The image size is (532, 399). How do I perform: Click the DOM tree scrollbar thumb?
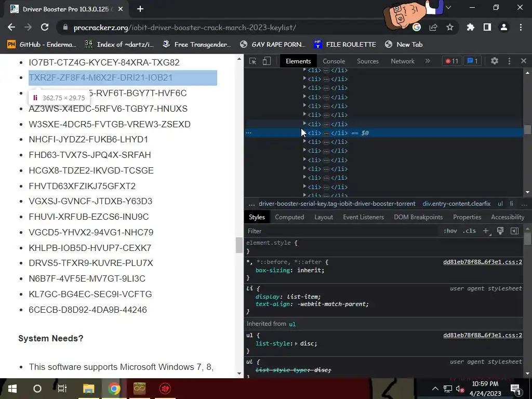(x=527, y=129)
